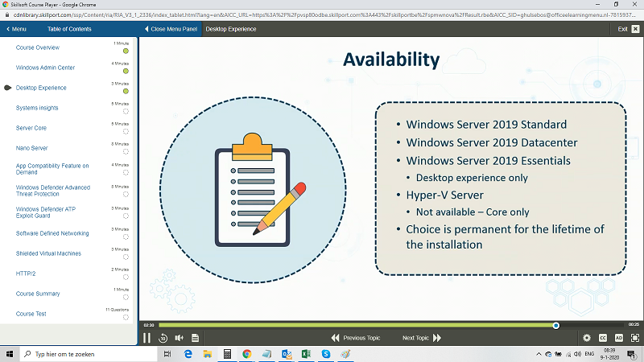The width and height of the screenshot is (644, 362).
Task: Rewind the video by 10 seconds
Action: coord(163,338)
